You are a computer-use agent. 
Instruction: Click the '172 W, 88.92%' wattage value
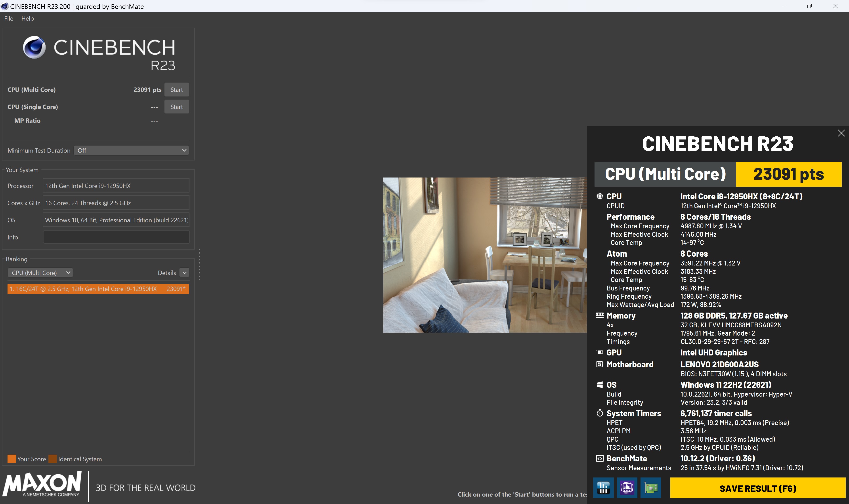(701, 305)
